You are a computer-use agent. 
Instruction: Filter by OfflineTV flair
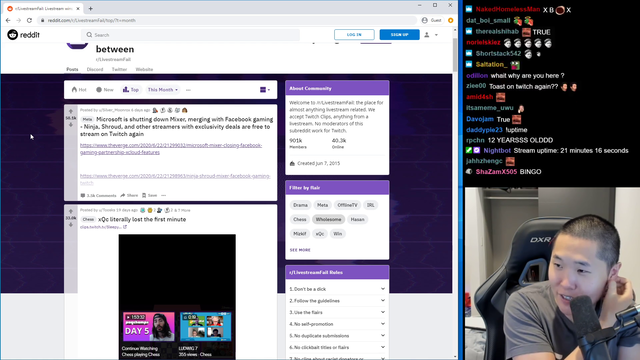coord(347,205)
